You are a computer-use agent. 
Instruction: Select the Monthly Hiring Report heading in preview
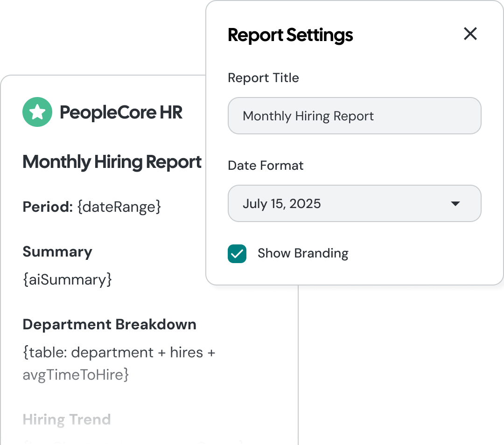point(112,162)
